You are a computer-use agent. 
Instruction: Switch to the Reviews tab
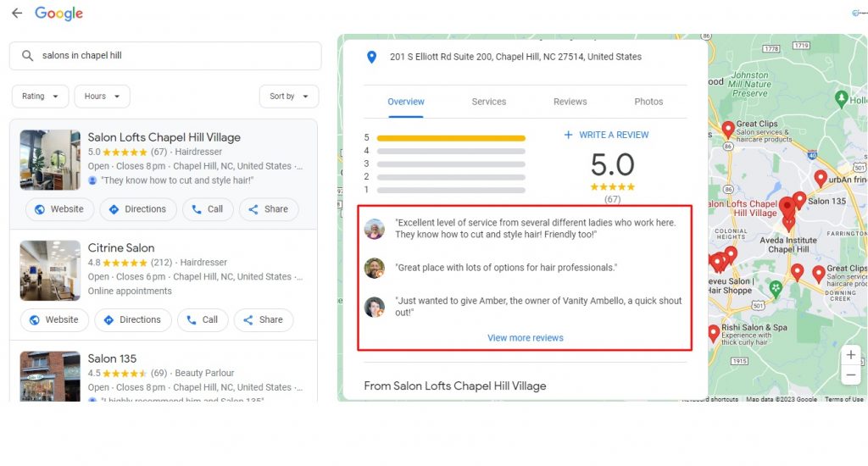(x=570, y=102)
